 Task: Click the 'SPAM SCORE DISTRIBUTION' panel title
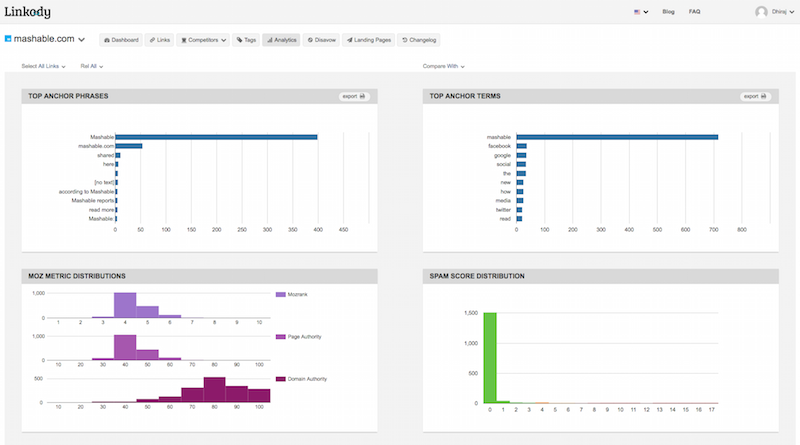[x=477, y=276]
